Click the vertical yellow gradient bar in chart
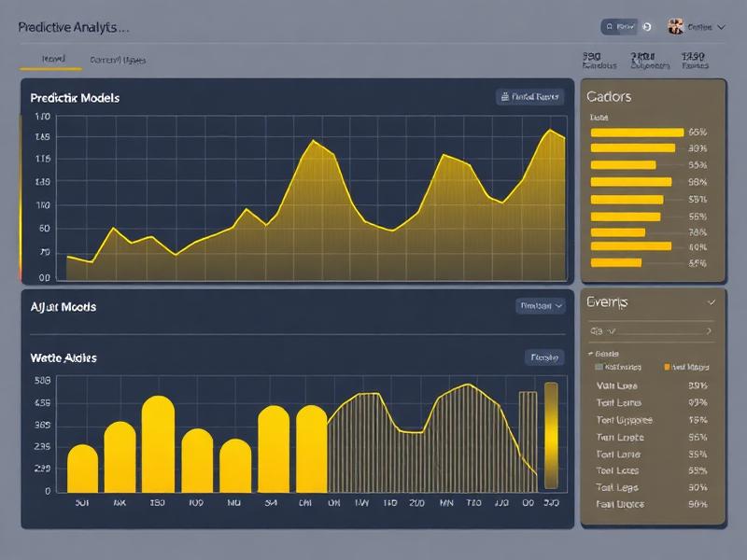747x560 pixels. pos(551,434)
